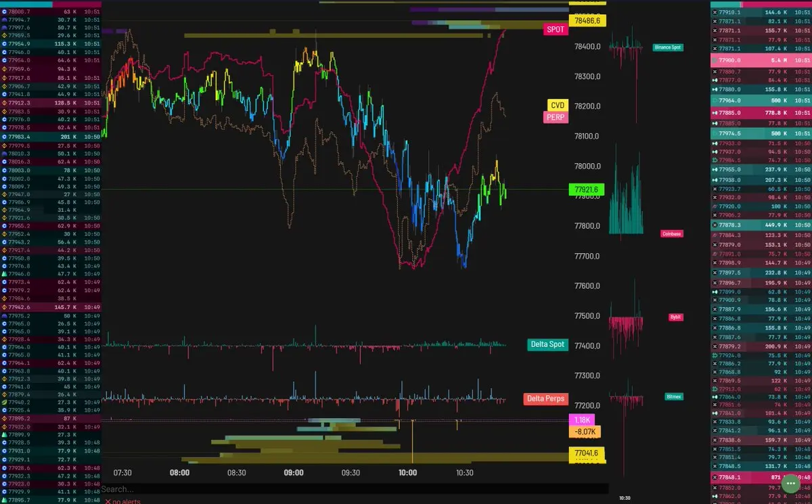
Task: Click the Coinbase icon on the 201 K trade
Action: tap(4, 137)
